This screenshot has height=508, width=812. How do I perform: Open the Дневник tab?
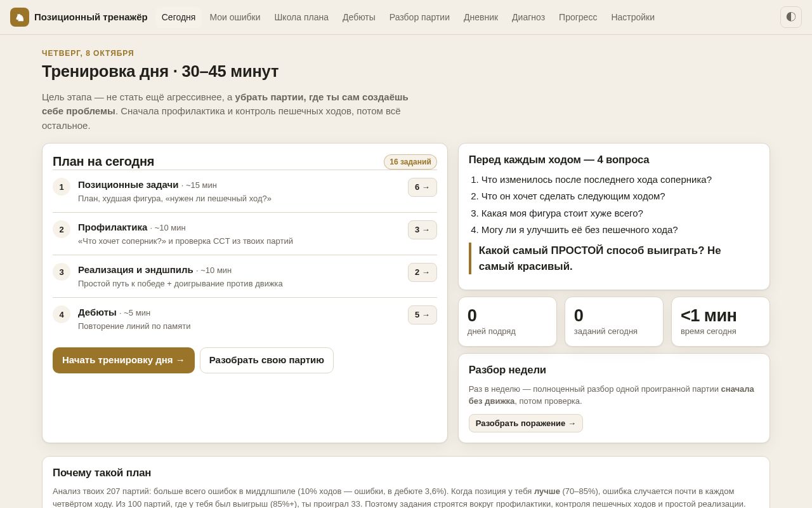(481, 17)
